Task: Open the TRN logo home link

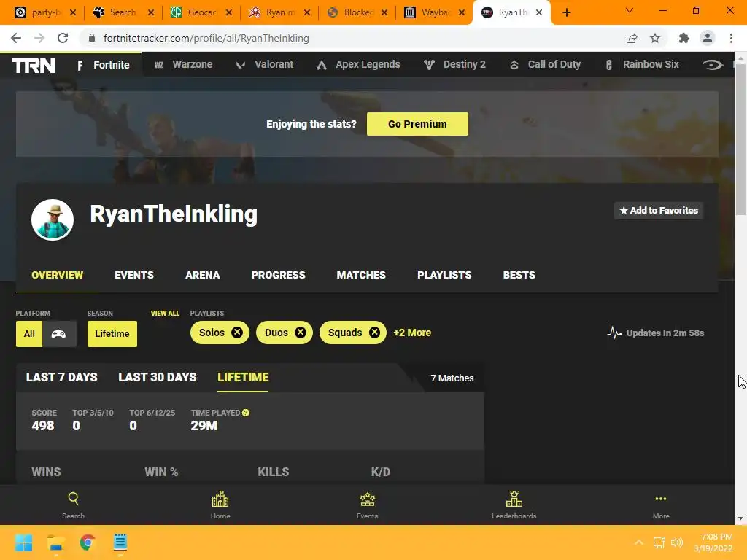Action: [34, 65]
